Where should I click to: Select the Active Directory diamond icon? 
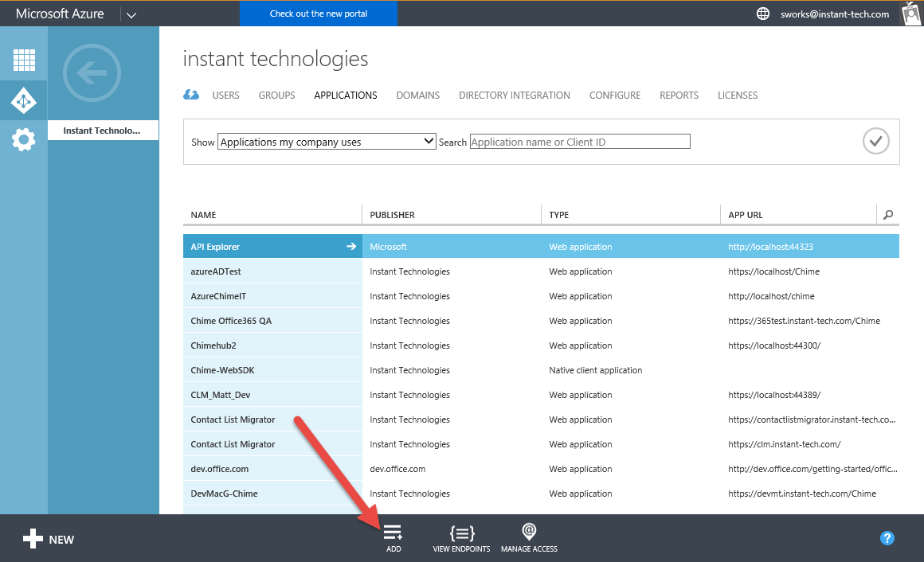[24, 101]
